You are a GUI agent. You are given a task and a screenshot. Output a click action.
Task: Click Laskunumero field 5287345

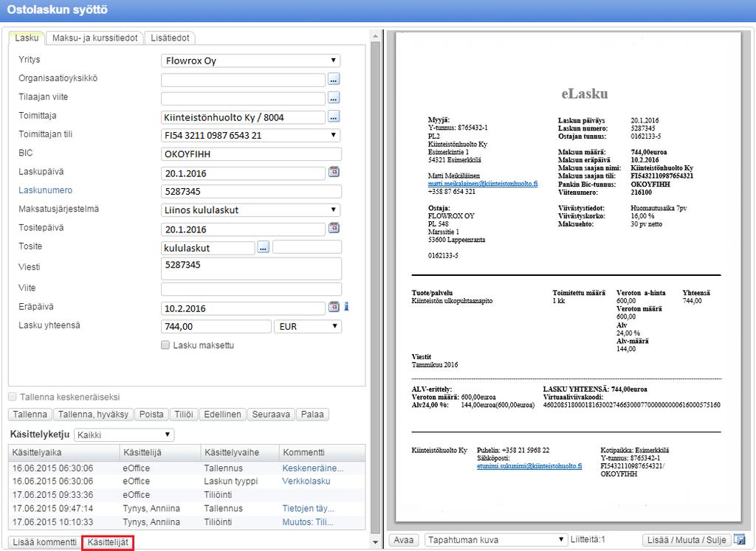pos(251,191)
